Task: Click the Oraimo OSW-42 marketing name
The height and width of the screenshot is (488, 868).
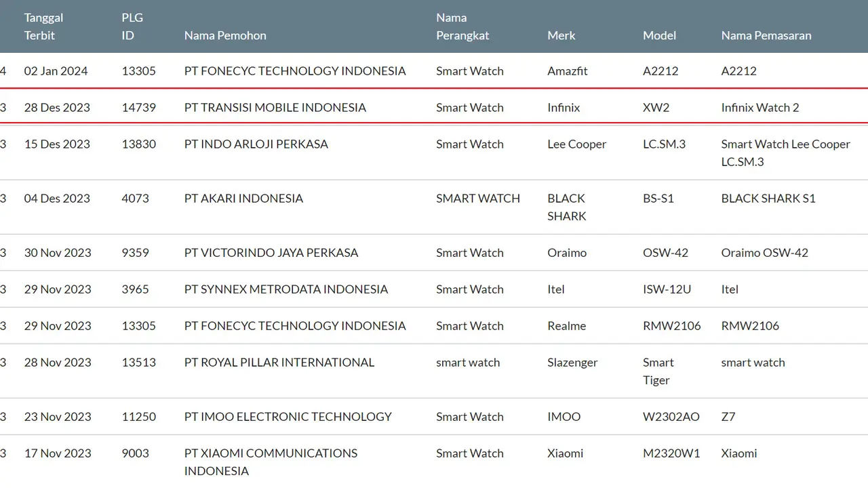Action: click(x=764, y=252)
